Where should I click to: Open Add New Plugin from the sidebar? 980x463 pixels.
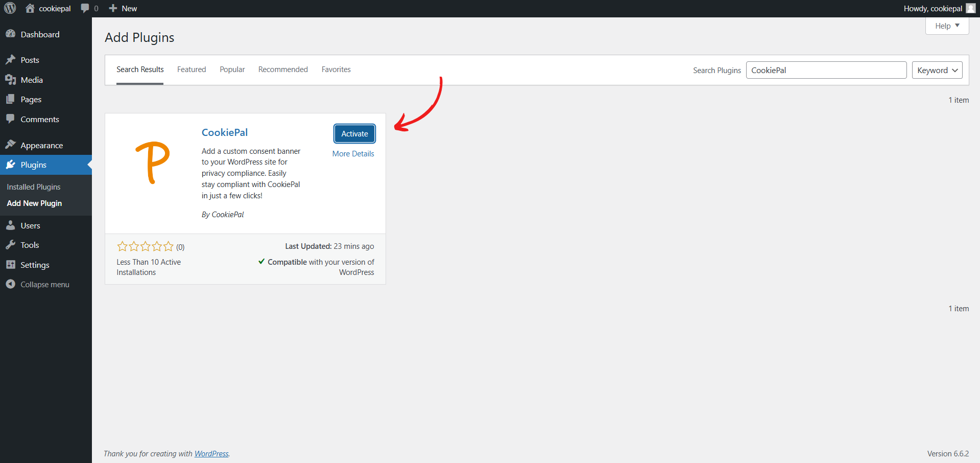click(x=34, y=203)
